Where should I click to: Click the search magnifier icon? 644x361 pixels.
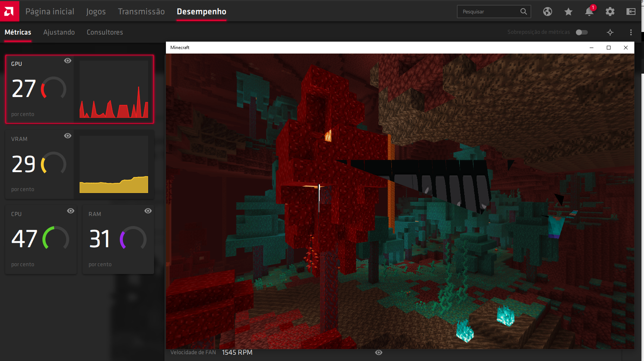(523, 12)
